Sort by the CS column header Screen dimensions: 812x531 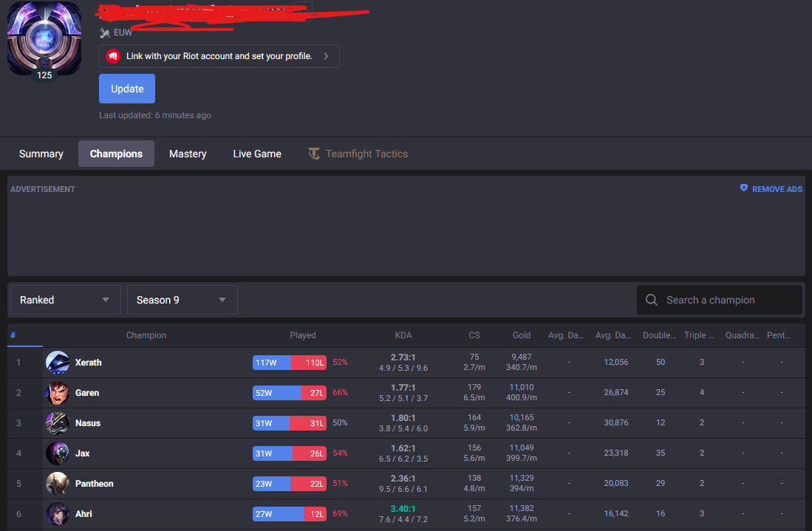[474, 335]
